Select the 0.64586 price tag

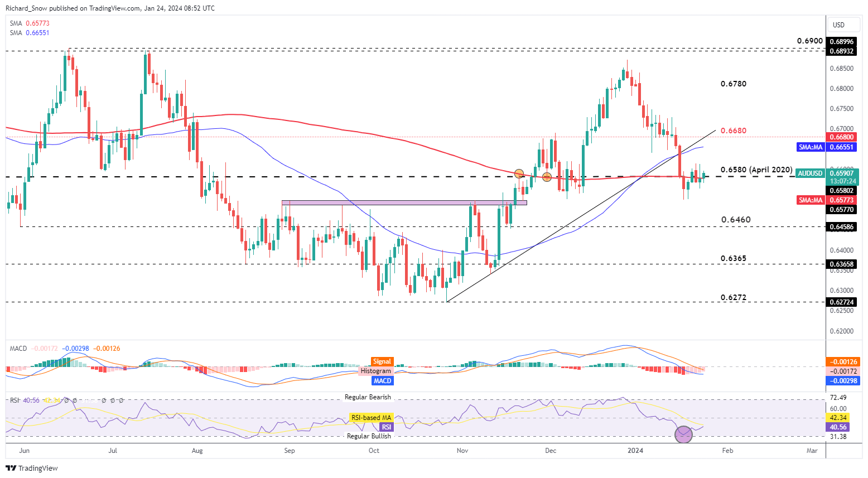point(841,227)
